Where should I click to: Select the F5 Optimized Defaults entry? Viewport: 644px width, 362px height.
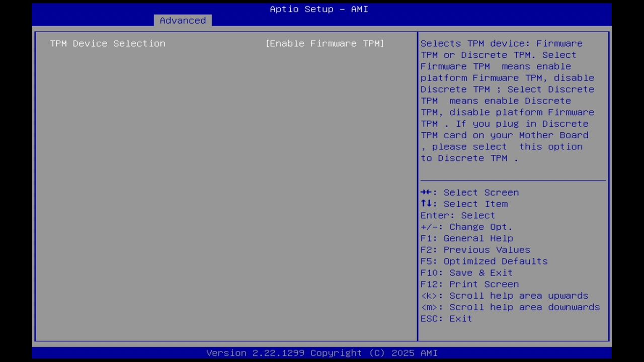pyautogui.click(x=484, y=261)
